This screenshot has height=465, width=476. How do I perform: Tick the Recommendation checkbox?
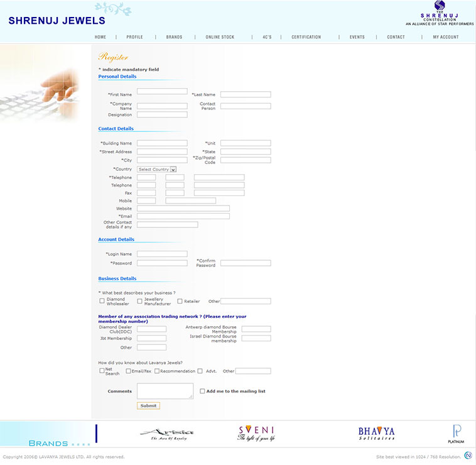click(x=157, y=371)
